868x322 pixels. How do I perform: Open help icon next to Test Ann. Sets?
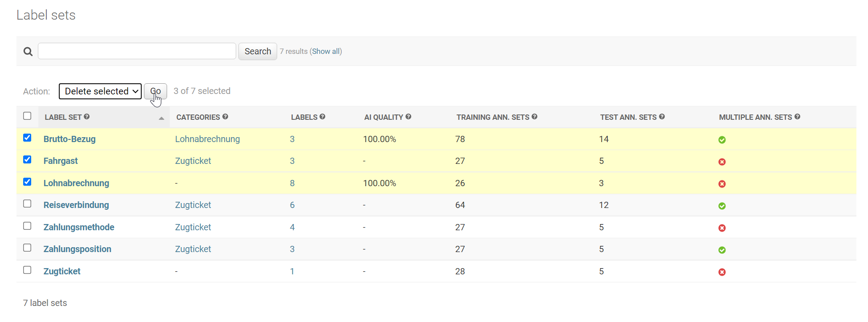[662, 117]
